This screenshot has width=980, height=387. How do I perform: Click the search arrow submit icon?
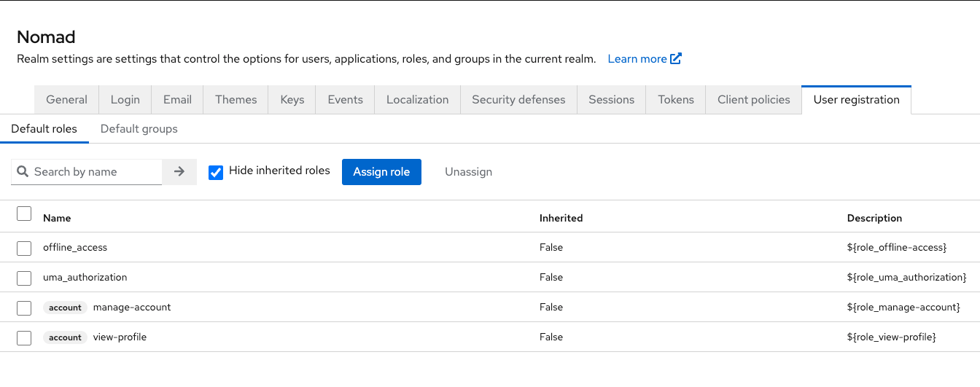(179, 172)
